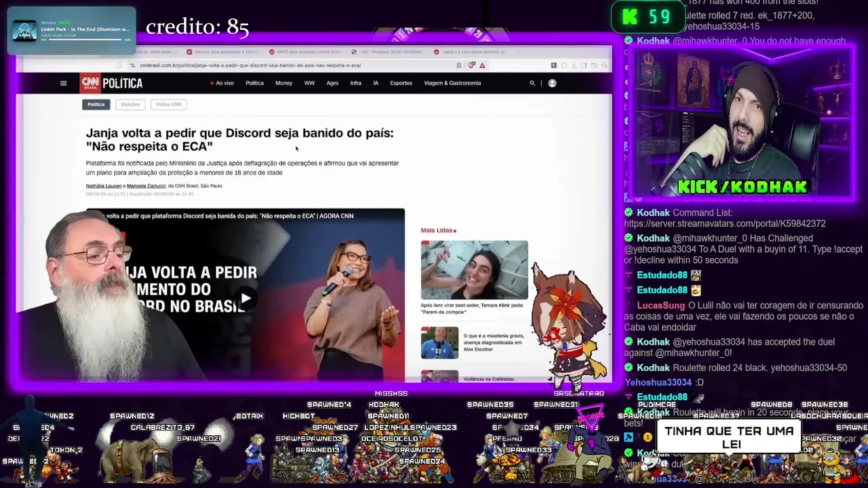
Task: Click the Brave Rewards triangle icon
Action: click(x=482, y=65)
